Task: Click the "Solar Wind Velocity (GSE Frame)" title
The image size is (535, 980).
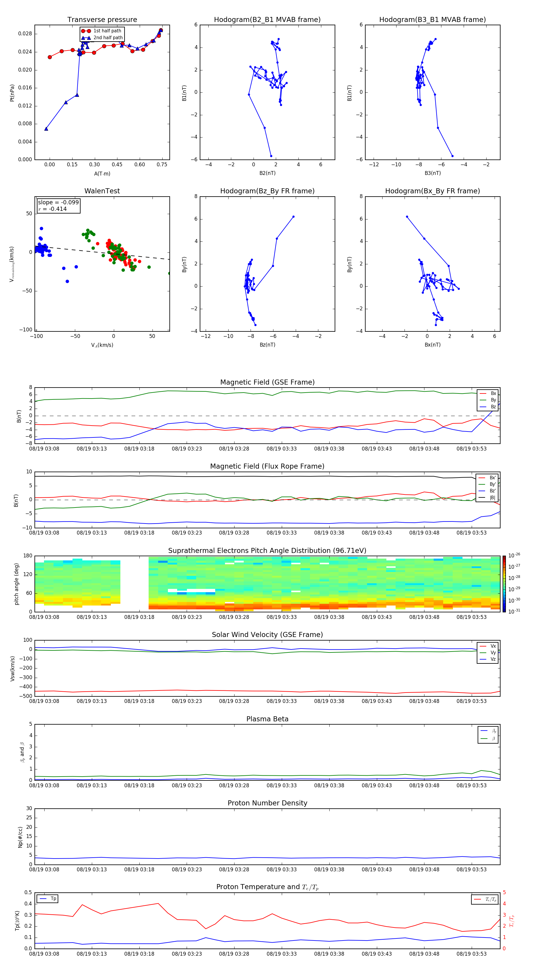Action: (267, 635)
